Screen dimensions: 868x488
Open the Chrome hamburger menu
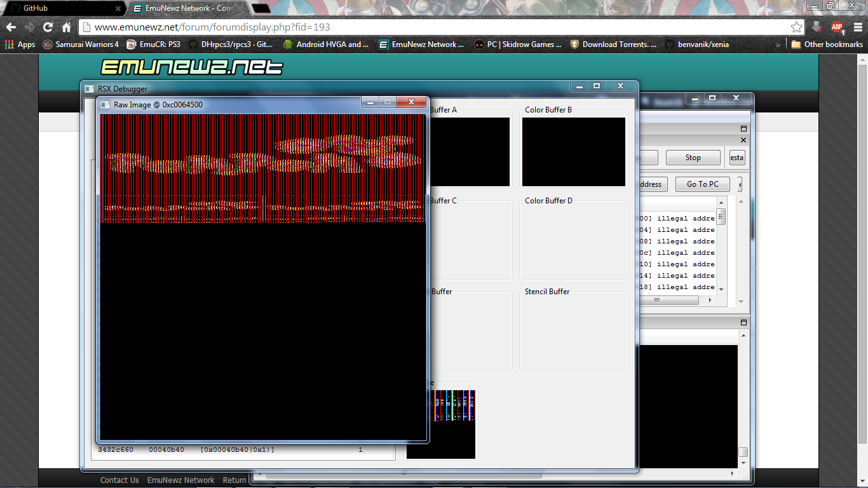[858, 27]
